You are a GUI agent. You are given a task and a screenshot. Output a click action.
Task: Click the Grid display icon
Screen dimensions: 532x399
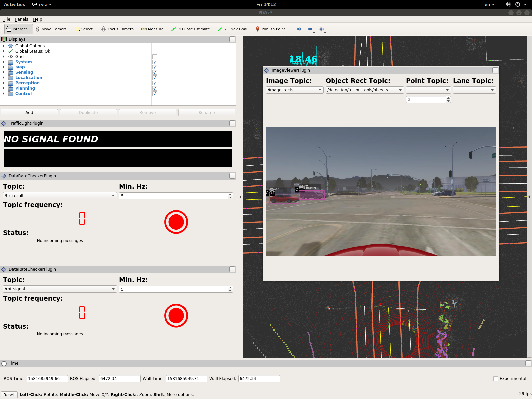point(11,57)
